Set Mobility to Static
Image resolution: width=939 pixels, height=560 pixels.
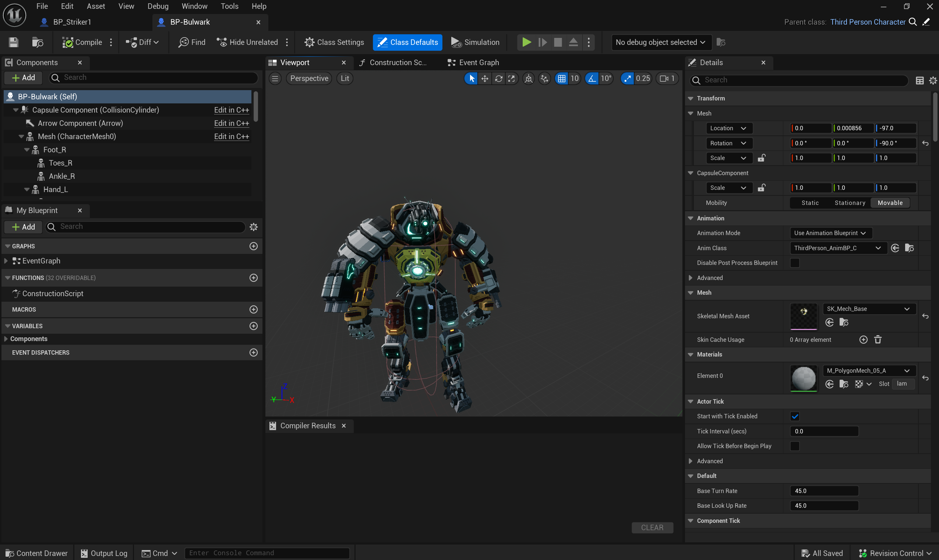tap(810, 203)
